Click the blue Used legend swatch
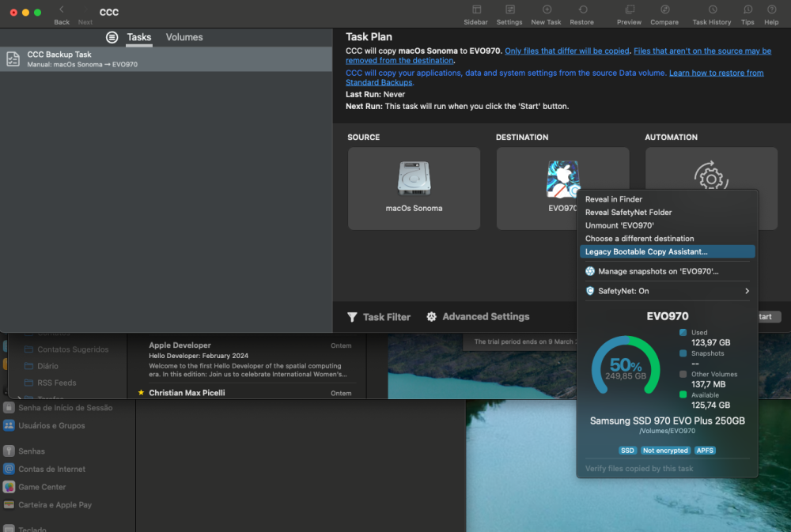 pos(683,332)
